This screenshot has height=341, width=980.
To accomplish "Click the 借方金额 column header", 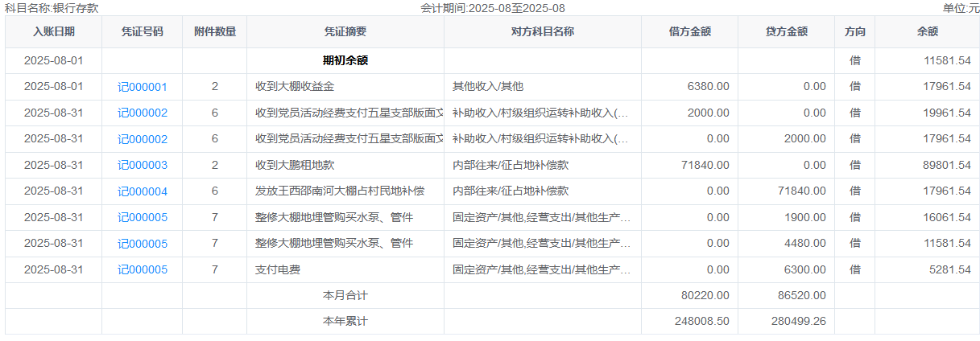I will (x=689, y=32).
